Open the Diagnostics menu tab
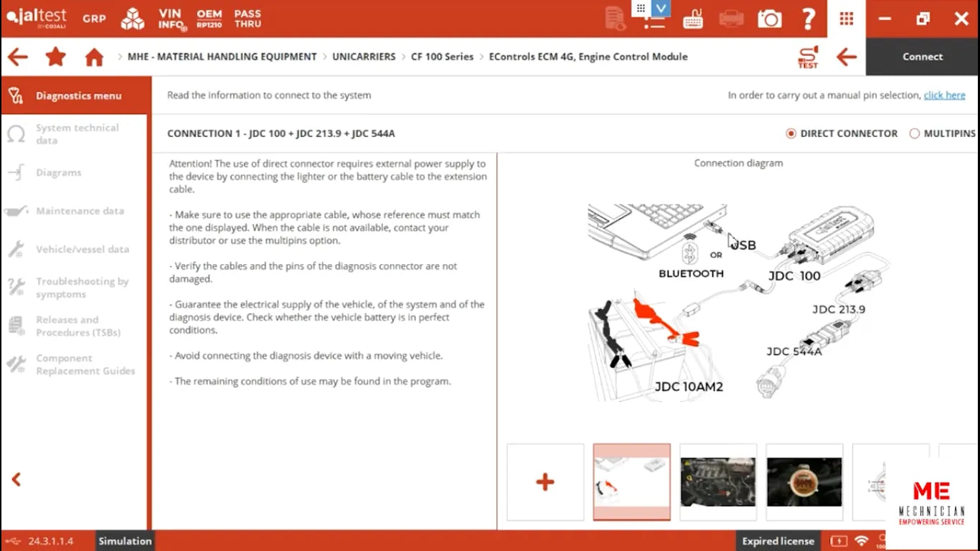980x551 pixels. pyautogui.click(x=75, y=95)
